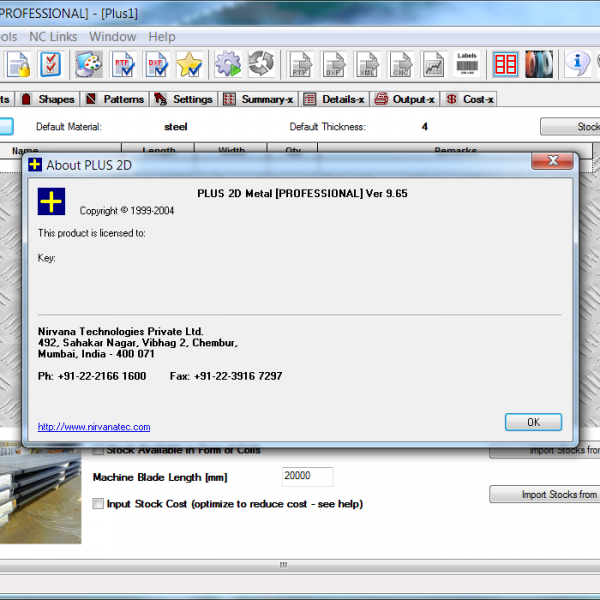Open the NC Links menu
Image resolution: width=600 pixels, height=600 pixels.
tap(53, 37)
